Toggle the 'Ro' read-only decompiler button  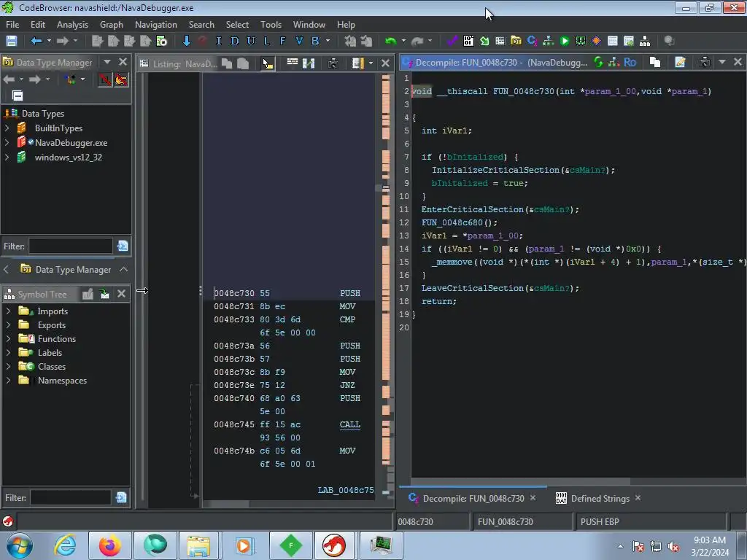630,62
